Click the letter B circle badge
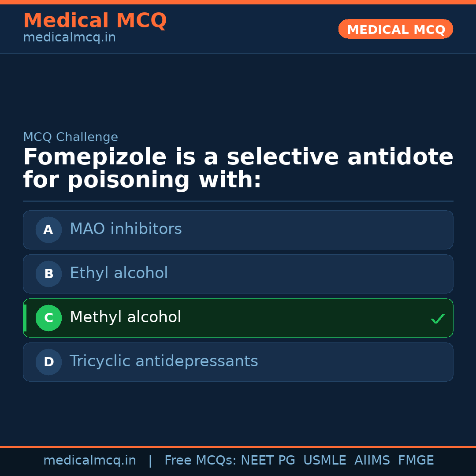Screen dimensions: 476x476 pyautogui.click(x=48, y=274)
